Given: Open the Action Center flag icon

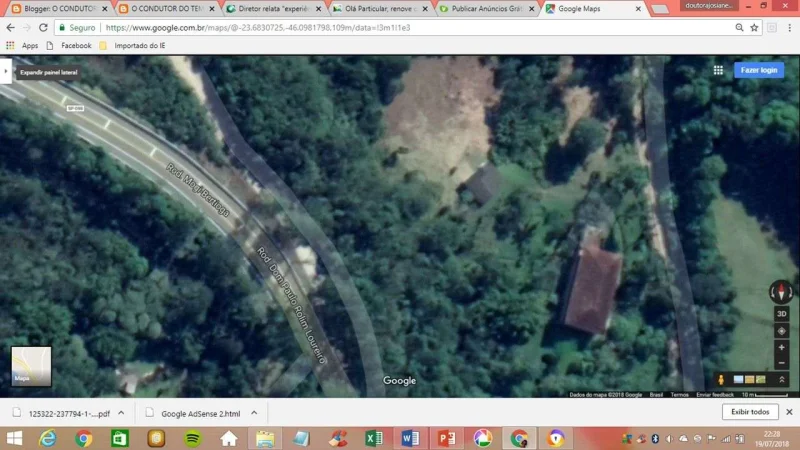Looking at the screenshot, I should coord(711,439).
